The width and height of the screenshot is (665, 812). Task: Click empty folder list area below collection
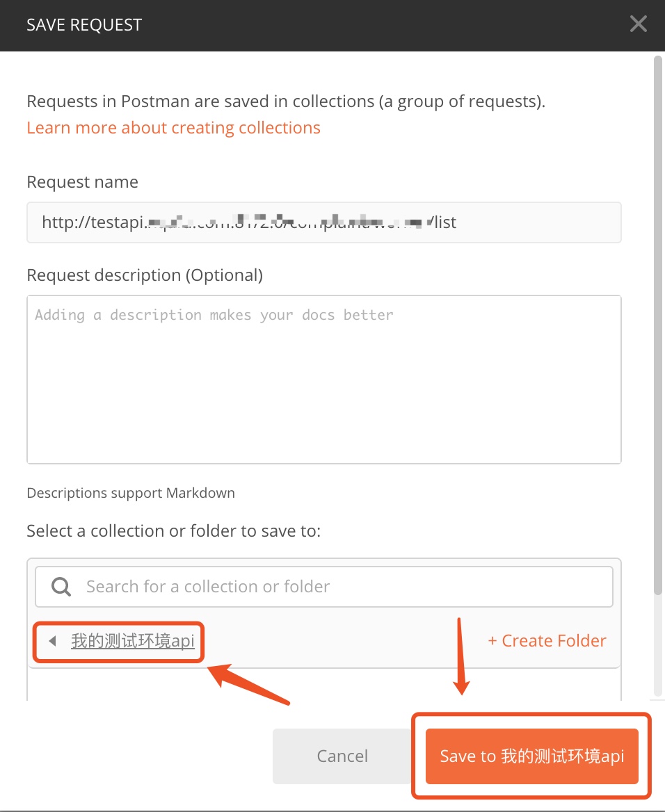click(324, 685)
